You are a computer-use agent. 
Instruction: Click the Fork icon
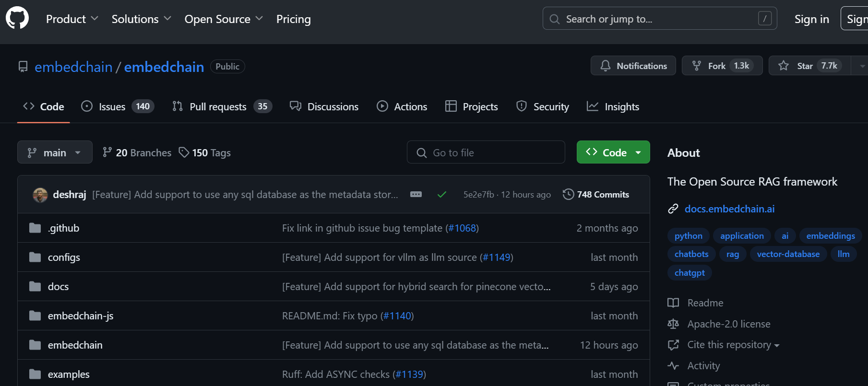697,66
